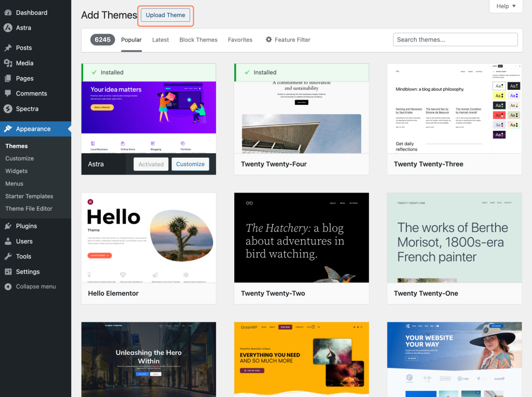Click the Customize button on Astra theme
This screenshot has width=532, height=397.
point(190,164)
